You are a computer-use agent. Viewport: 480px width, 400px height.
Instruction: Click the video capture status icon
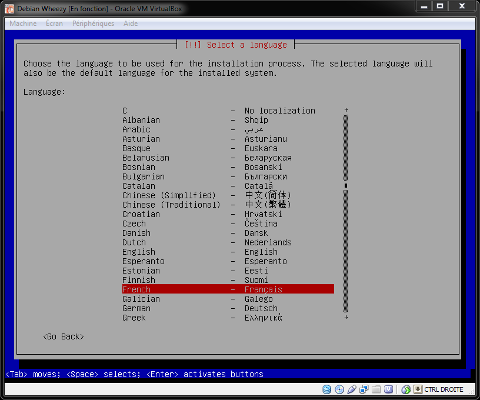(388, 389)
